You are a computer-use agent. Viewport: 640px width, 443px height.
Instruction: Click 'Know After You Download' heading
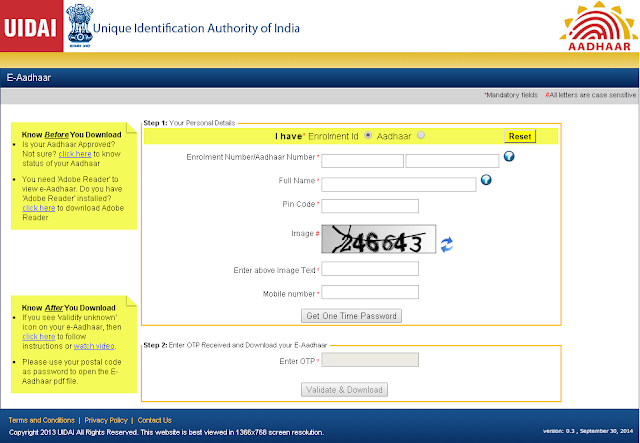pyautogui.click(x=69, y=308)
